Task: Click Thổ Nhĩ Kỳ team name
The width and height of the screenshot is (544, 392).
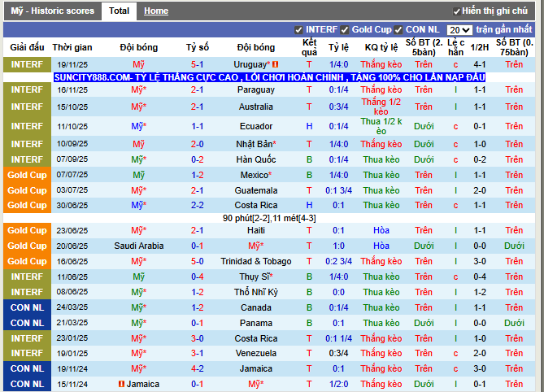Action: 256,292
